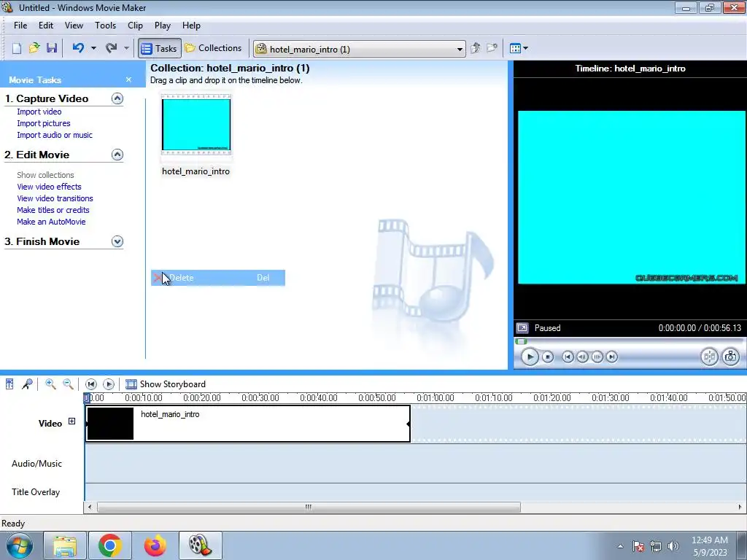Click the monitor seek bar
The height and width of the screenshot is (560, 747).
point(629,341)
